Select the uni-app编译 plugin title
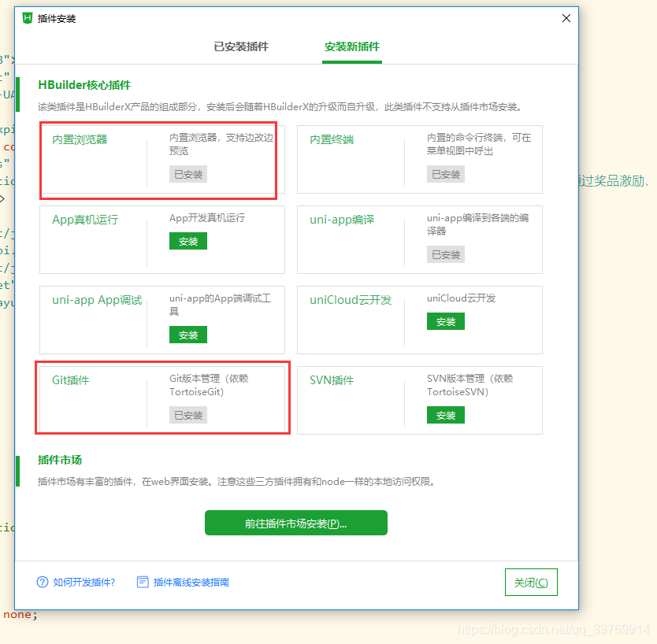This screenshot has height=644, width=657. (x=342, y=220)
